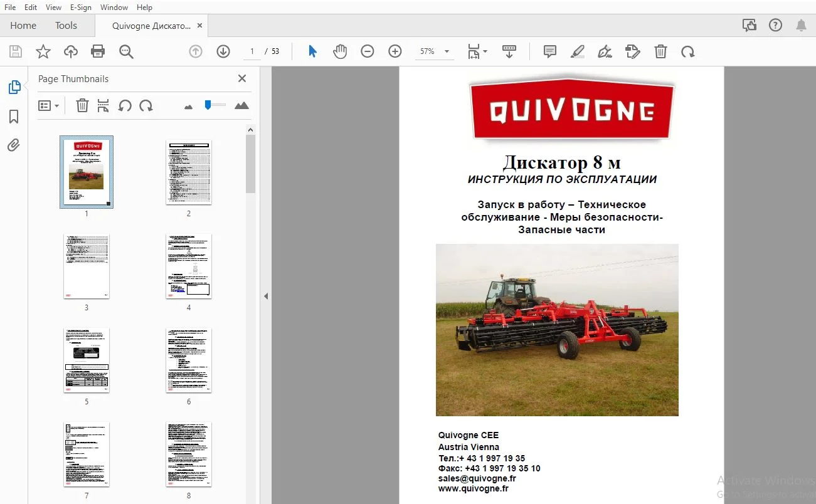Click the sales@quivogne.fr email address

point(477,478)
